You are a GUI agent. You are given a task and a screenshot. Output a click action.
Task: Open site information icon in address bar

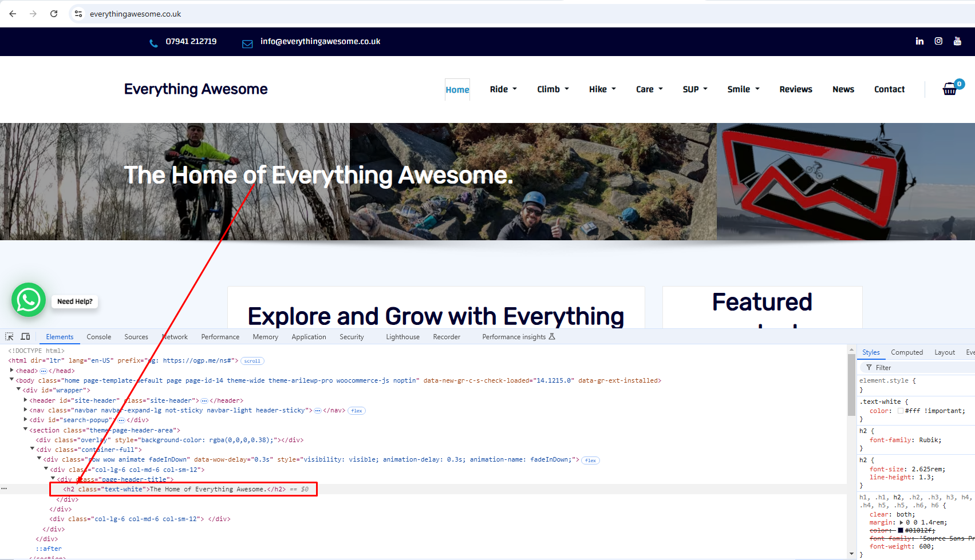(x=78, y=14)
